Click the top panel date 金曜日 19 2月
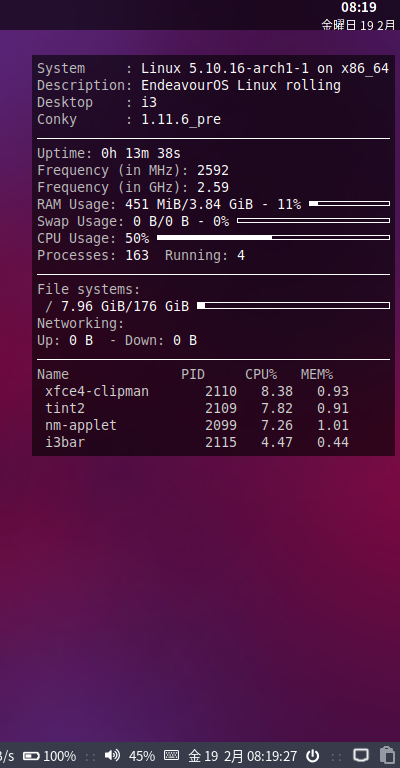Screen dimensions: 400x768 [x=358, y=25]
